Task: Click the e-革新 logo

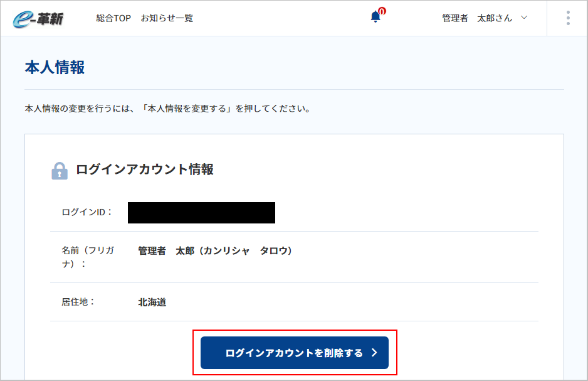Action: pos(38,19)
